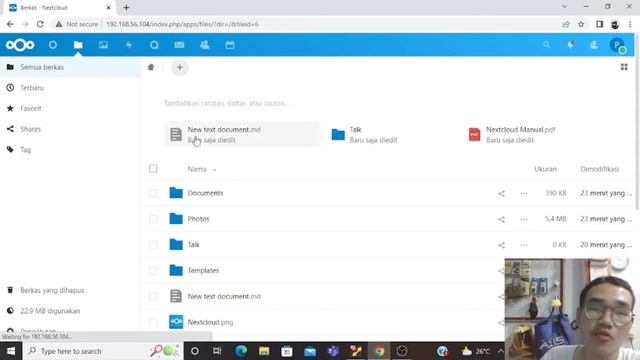
Task: Open more actions for Photos folder
Action: click(x=524, y=219)
